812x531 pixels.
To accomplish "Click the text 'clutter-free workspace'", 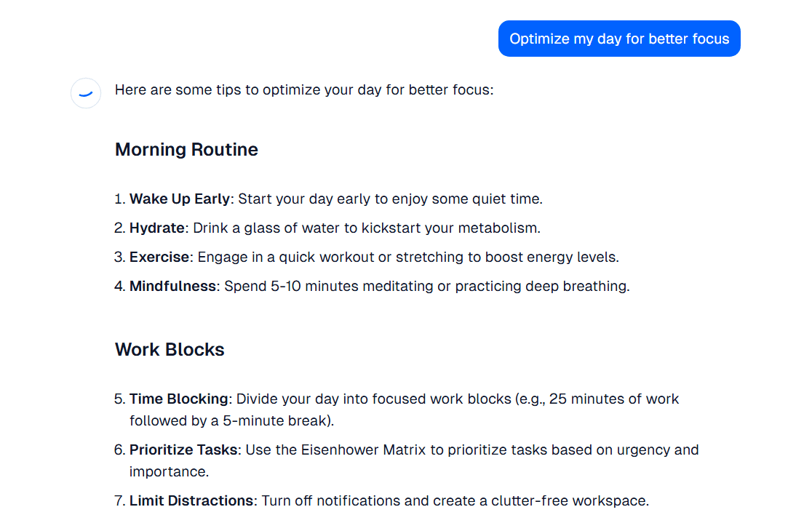I will [569, 501].
